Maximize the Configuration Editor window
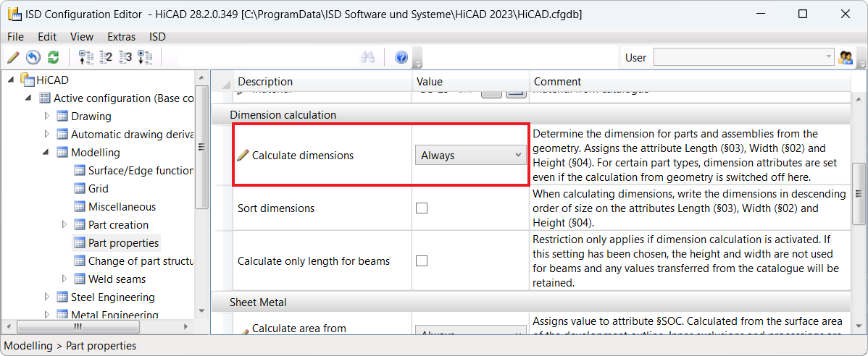 click(x=803, y=14)
